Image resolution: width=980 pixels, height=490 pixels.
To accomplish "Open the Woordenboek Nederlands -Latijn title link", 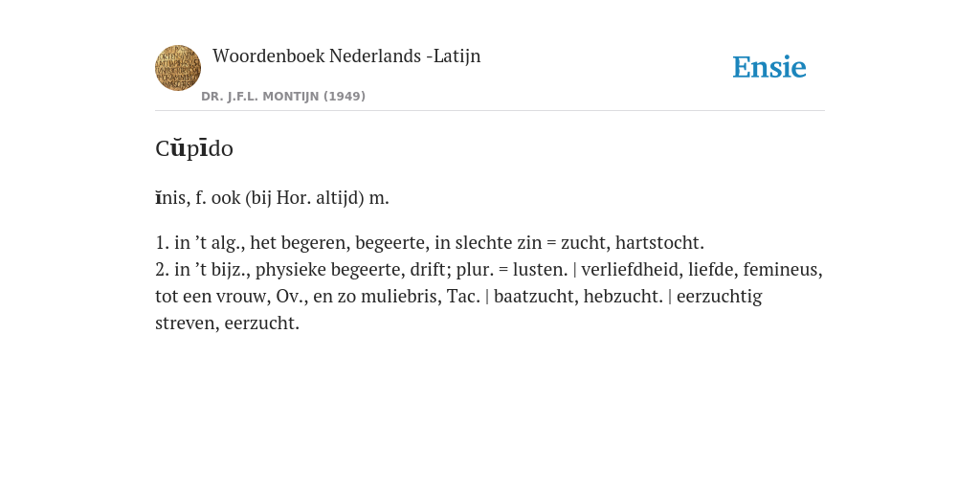I will [x=346, y=56].
